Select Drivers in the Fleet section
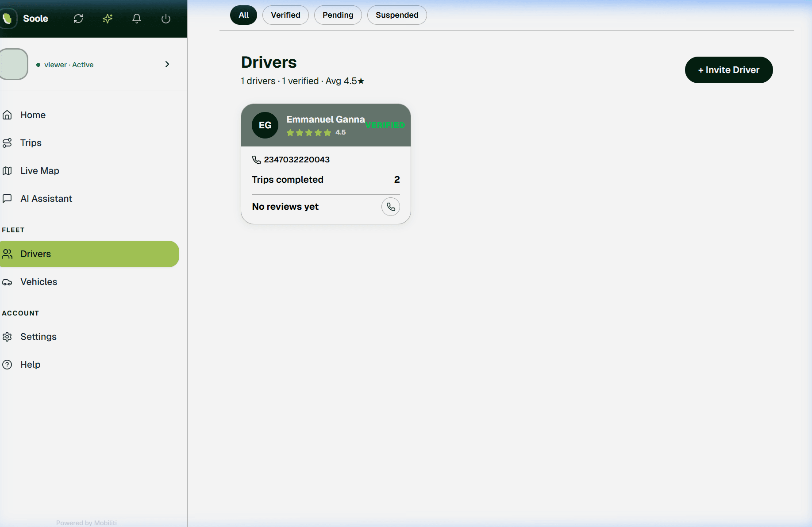 pyautogui.click(x=89, y=254)
